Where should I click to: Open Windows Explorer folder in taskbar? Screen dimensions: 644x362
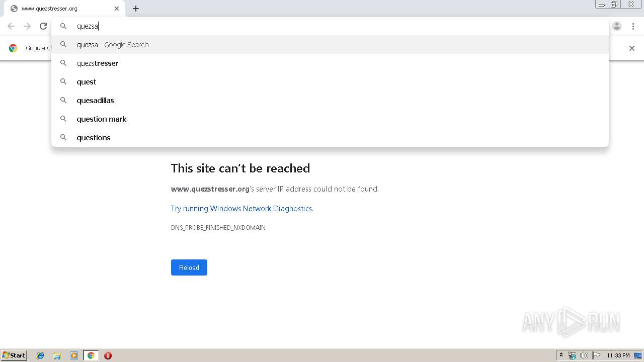coord(57,355)
